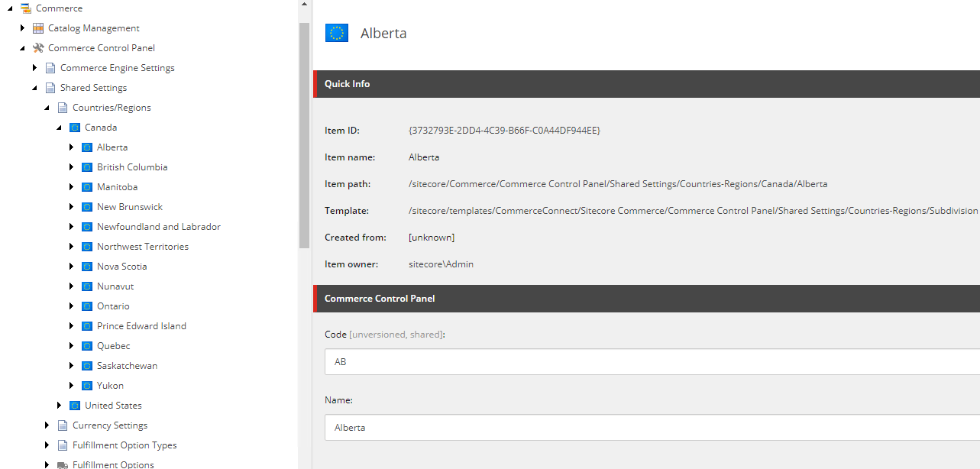Click the Alberta flag icon in tree
Viewport: 980px width, 469px height.
[86, 147]
